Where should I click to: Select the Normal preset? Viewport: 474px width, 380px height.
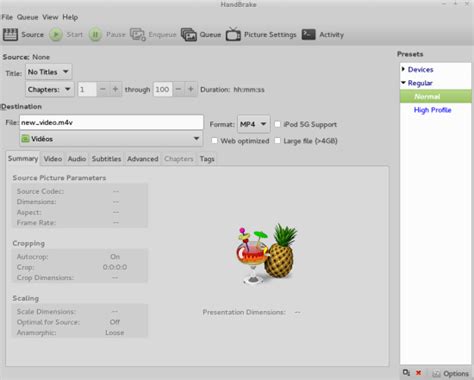[436, 96]
